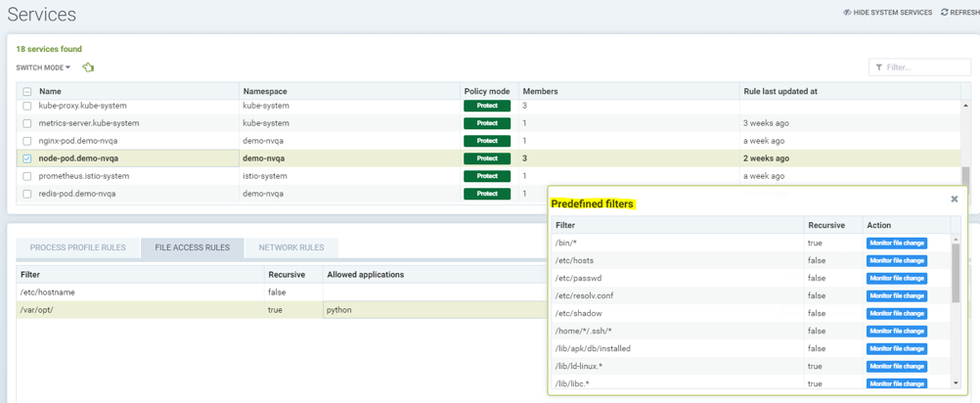Open the Network Rules tab
980x403 pixels.
point(291,247)
